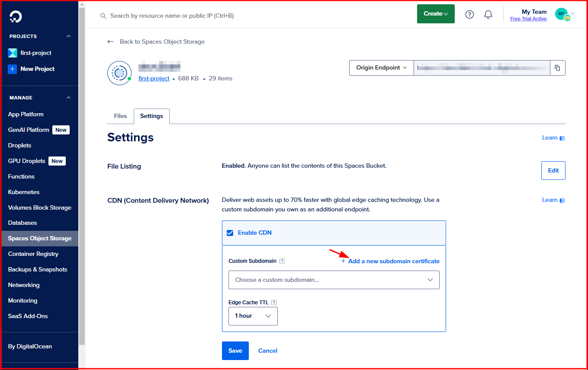Viewport: 588px width, 370px height.
Task: Click the plus icon beside Add subdomain certificate
Action: 344,261
